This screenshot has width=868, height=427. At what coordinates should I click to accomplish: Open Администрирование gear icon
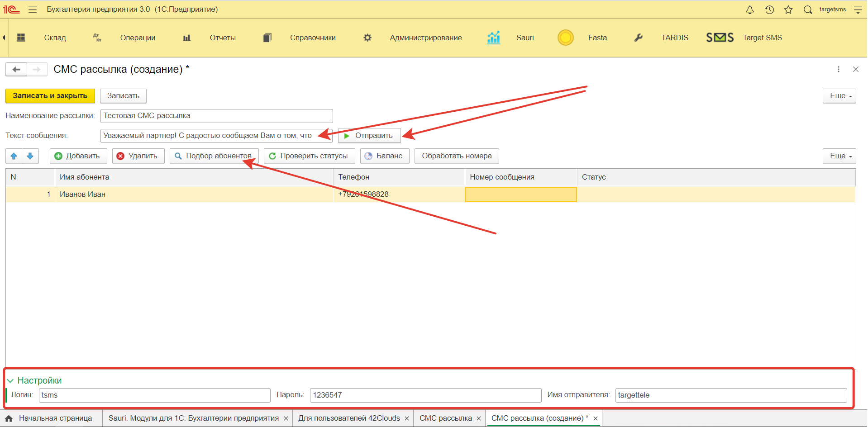click(367, 38)
